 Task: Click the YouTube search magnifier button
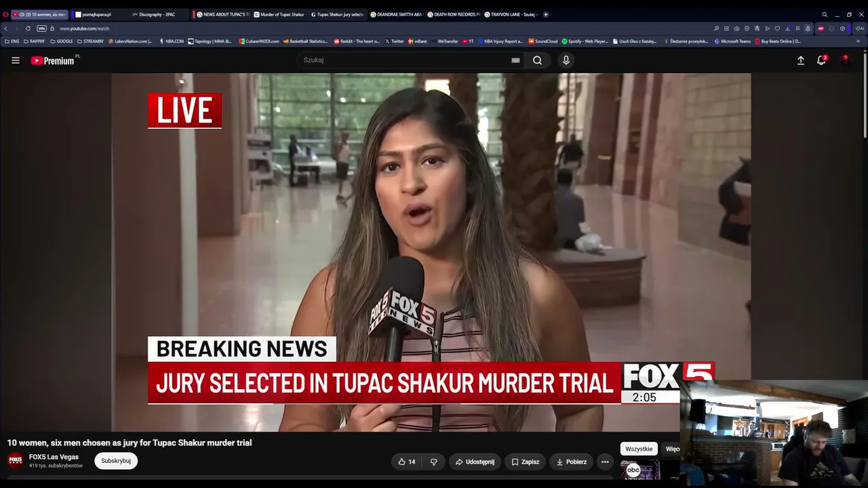537,60
